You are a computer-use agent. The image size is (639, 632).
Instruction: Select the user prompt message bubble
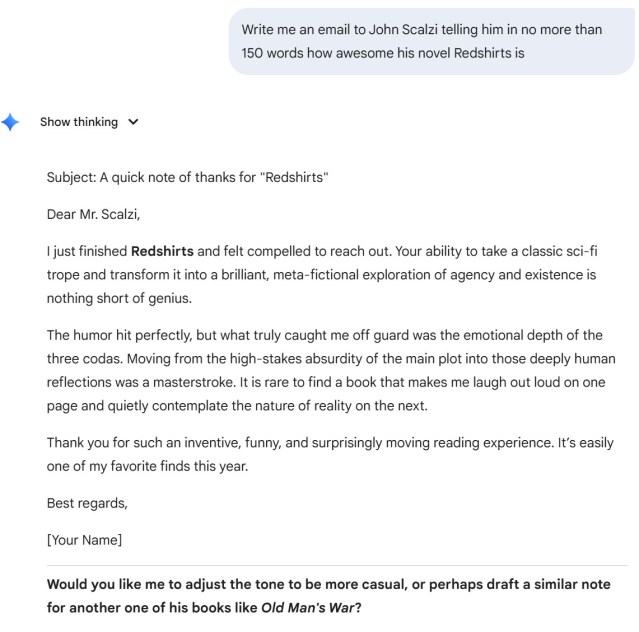point(431,42)
